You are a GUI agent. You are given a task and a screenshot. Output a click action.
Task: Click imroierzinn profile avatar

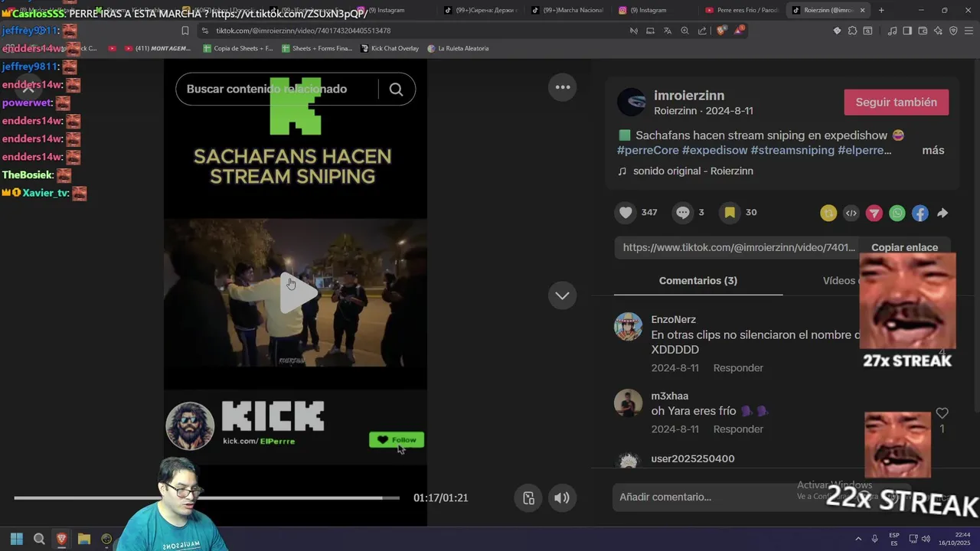tap(632, 102)
